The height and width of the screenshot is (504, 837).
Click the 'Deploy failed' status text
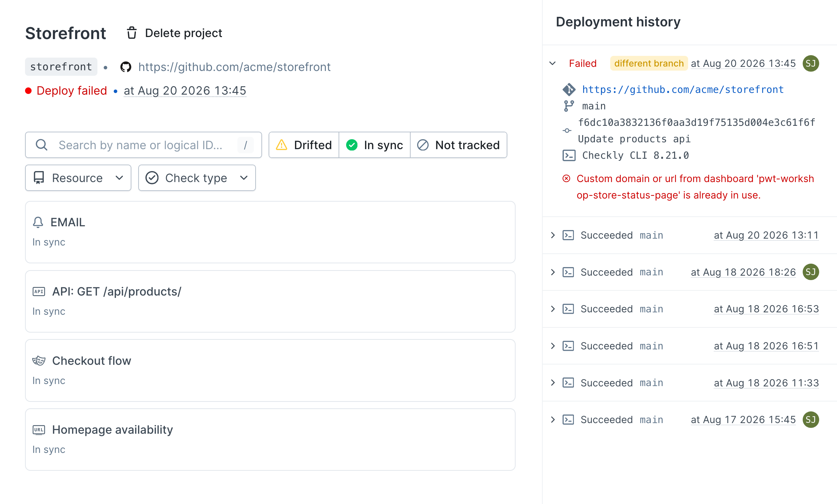click(x=72, y=91)
